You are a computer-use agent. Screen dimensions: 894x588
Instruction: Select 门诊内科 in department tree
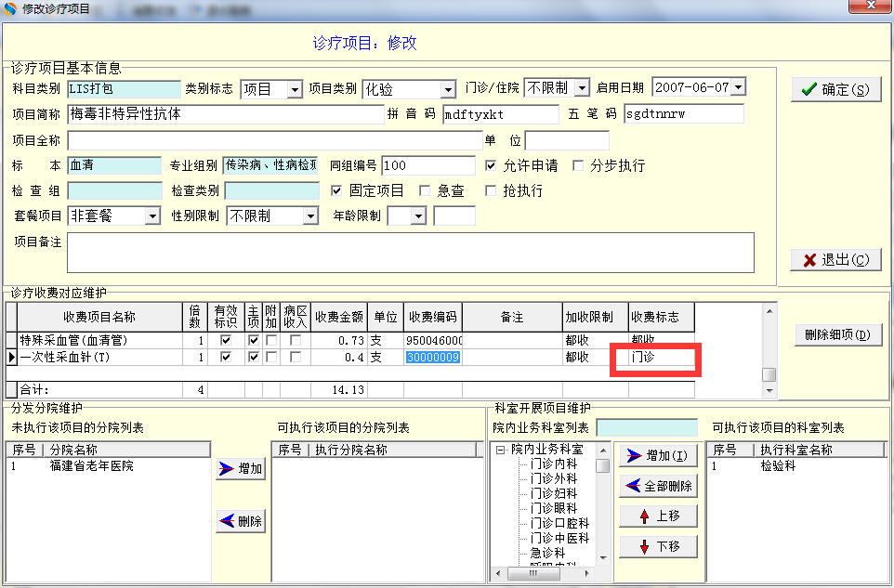pos(553,464)
